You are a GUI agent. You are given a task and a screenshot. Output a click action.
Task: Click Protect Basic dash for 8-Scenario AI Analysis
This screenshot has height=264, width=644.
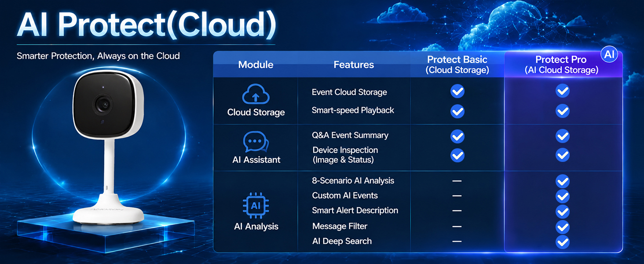[x=457, y=181]
